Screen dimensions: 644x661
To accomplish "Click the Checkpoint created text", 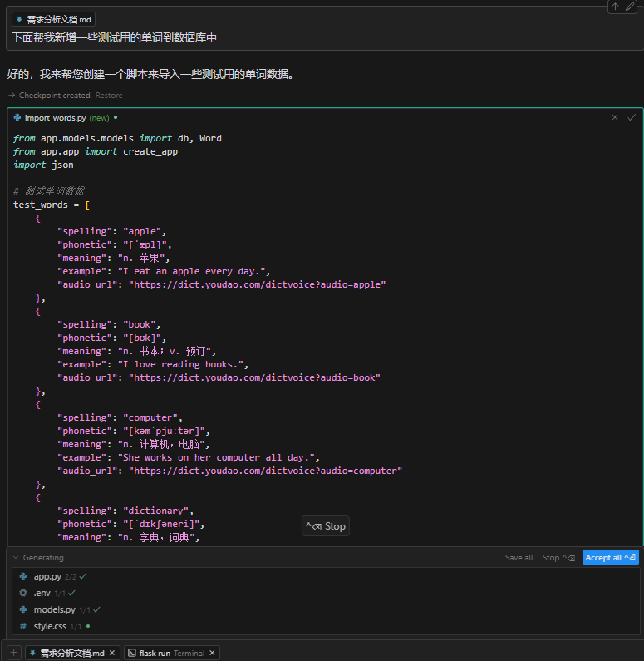I will (56, 96).
